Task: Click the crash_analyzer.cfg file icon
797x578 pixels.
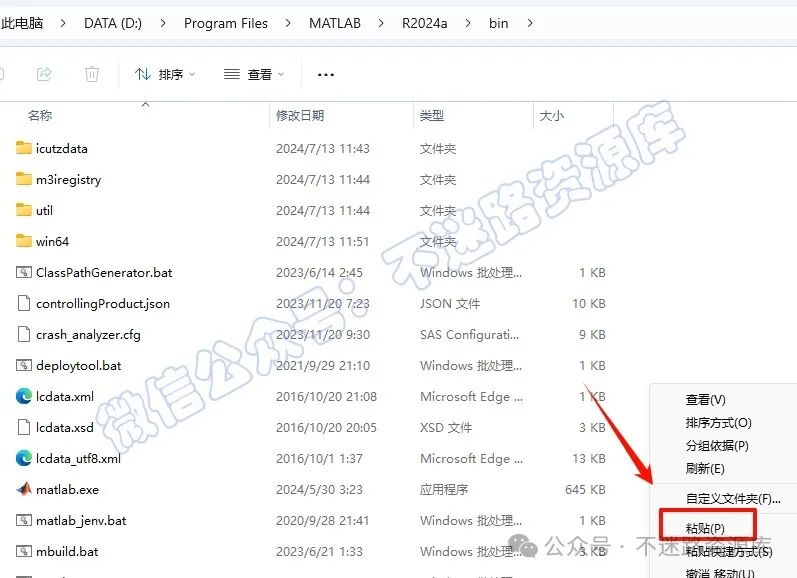Action: (x=23, y=334)
